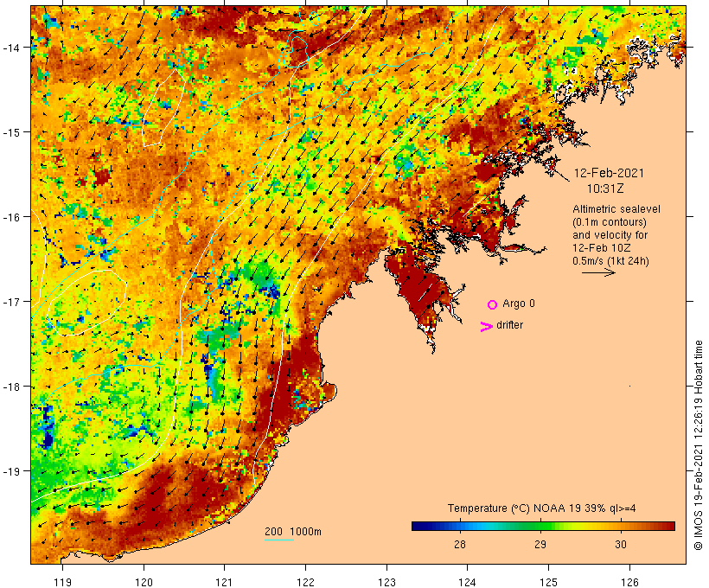The image size is (709, 588).
Task: Click the -19 latitude axis label
Action: [x=11, y=471]
